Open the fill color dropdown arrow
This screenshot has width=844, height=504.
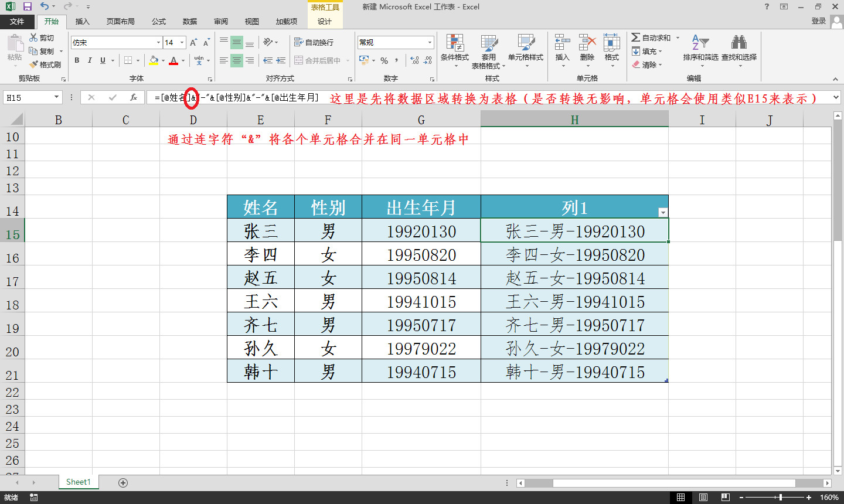pos(163,60)
